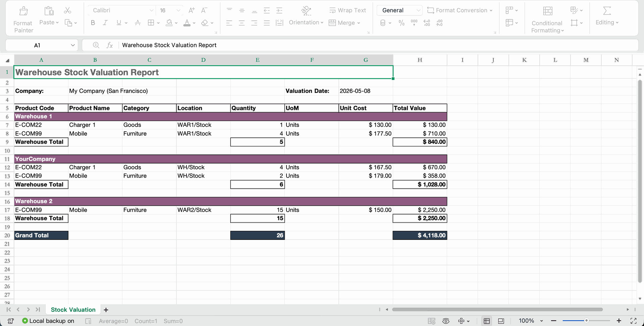
Task: Toggle underline formatting
Action: [119, 23]
